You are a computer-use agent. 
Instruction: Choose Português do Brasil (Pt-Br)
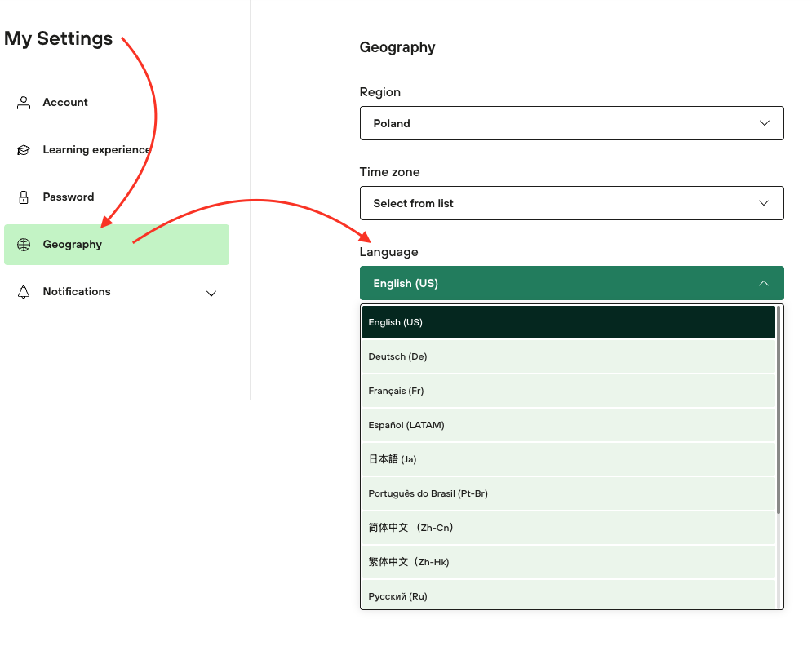click(x=568, y=493)
